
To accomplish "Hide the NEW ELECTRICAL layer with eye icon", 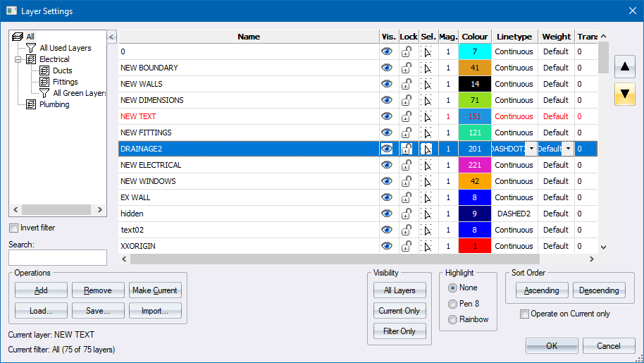I will 387,165.
